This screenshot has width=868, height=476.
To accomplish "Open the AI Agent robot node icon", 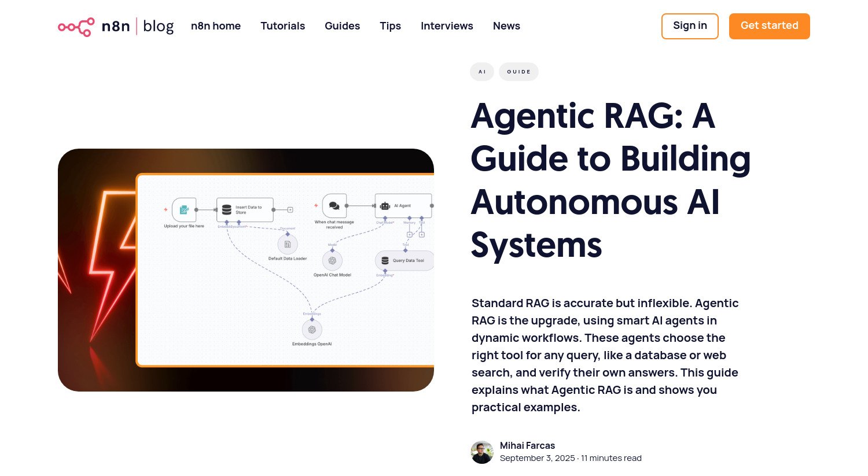I will pyautogui.click(x=385, y=205).
